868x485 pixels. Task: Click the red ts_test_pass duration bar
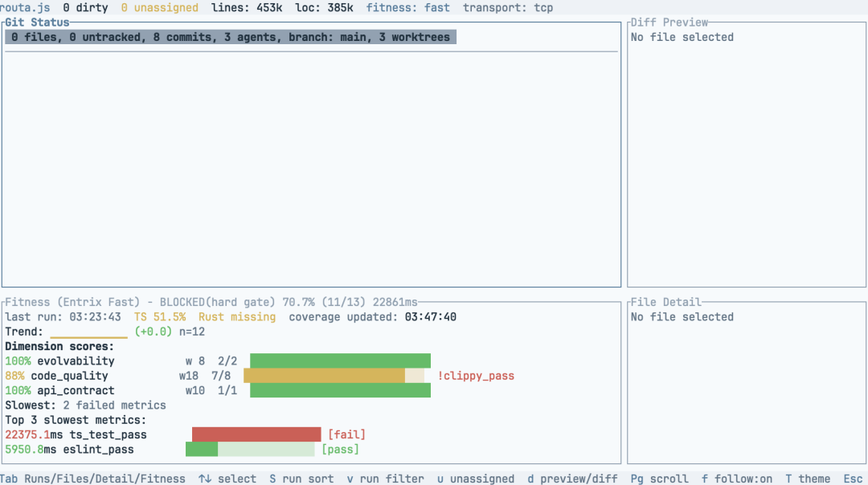click(256, 434)
